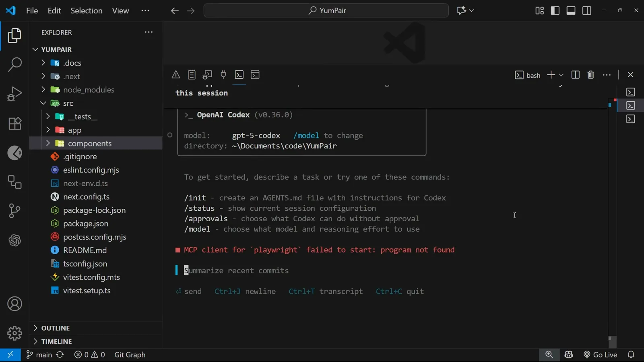Open the Manage gear icon
Viewport: 644px width, 362px height.
click(x=14, y=333)
